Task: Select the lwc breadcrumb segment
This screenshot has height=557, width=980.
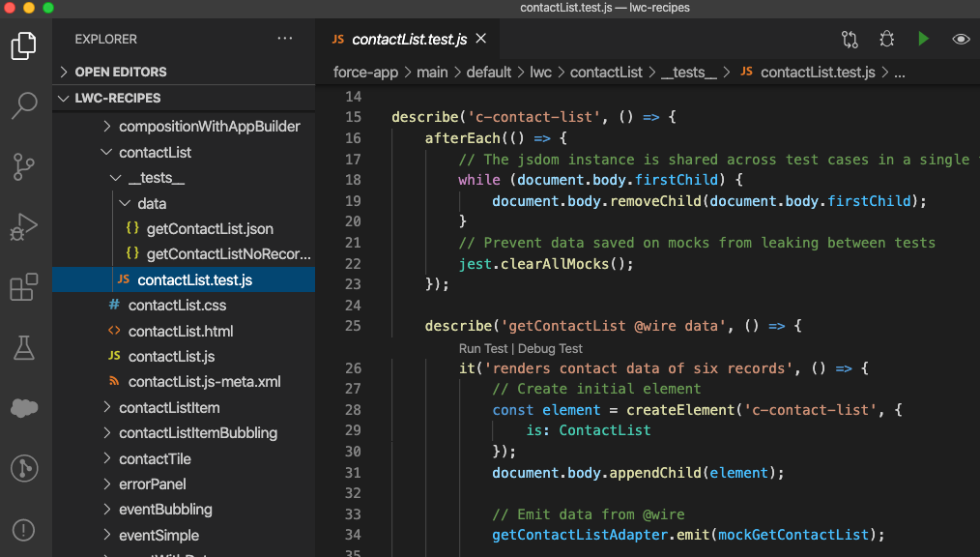Action: coord(540,73)
